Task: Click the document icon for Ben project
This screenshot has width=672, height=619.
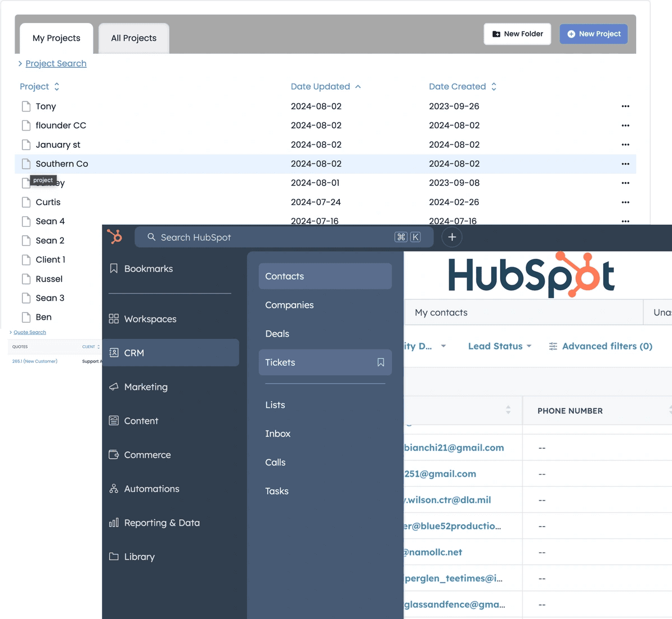Action: pyautogui.click(x=26, y=317)
